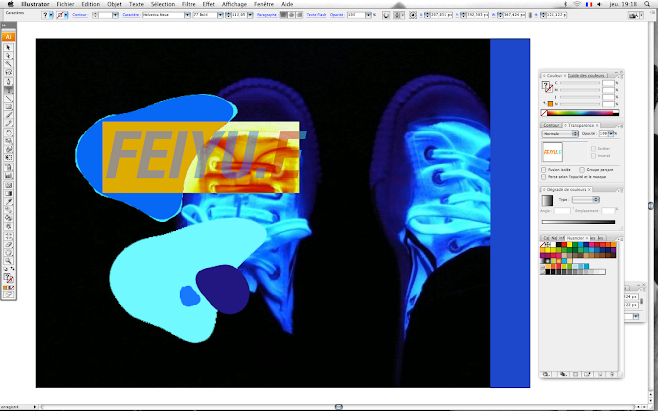Choose the red swatch in Nuancier

[564, 245]
